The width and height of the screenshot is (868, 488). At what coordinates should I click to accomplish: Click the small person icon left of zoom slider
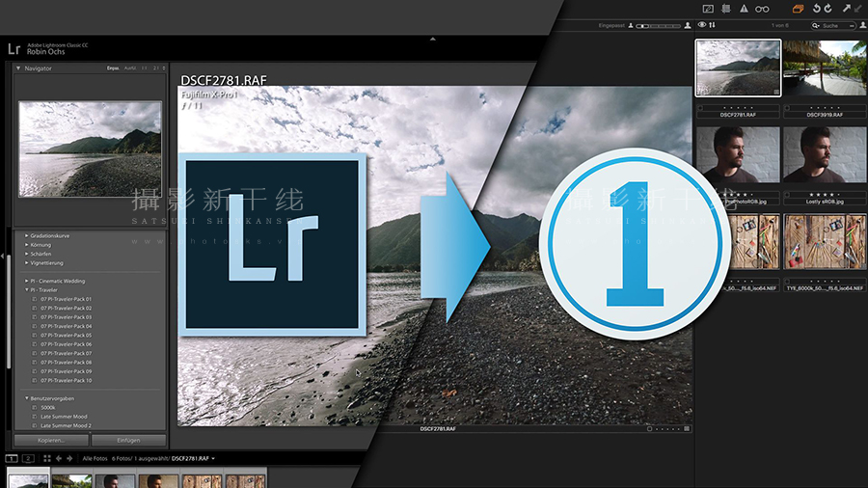(x=631, y=25)
